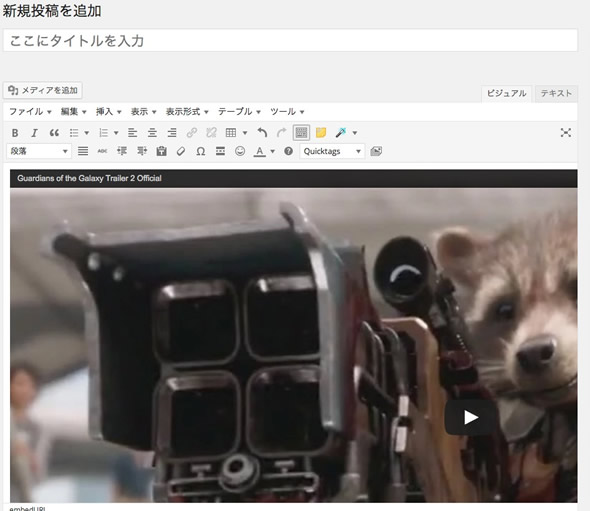Click the post title input field
Screen dimensions: 590x511
pos(290,40)
